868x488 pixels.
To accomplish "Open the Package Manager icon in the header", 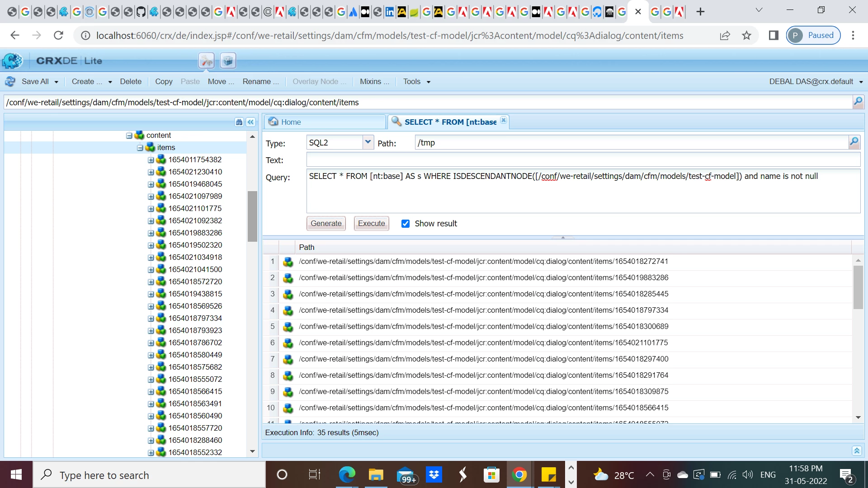I will pos(228,61).
